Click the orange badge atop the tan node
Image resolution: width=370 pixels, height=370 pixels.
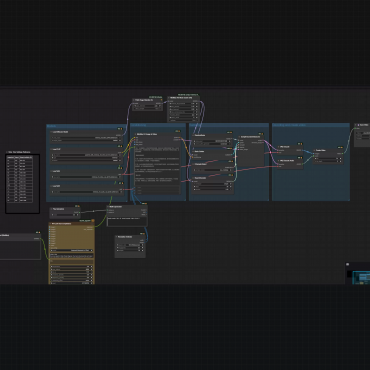point(93,221)
